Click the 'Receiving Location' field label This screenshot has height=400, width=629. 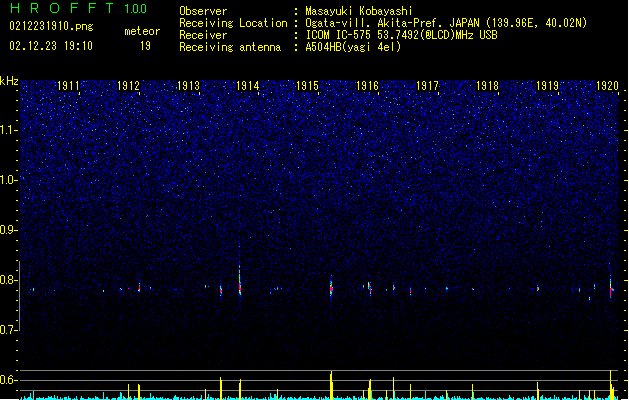click(233, 23)
